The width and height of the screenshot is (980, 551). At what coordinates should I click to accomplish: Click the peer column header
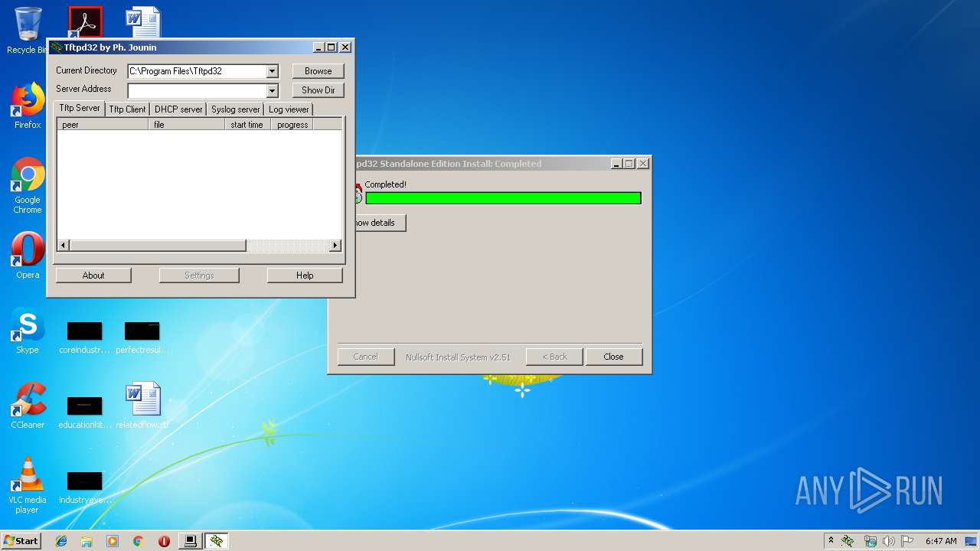(x=103, y=125)
